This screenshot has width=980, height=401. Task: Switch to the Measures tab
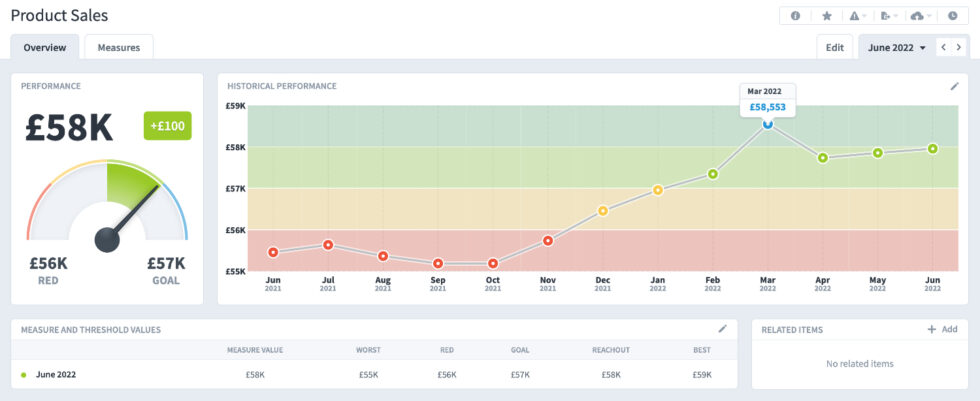119,47
